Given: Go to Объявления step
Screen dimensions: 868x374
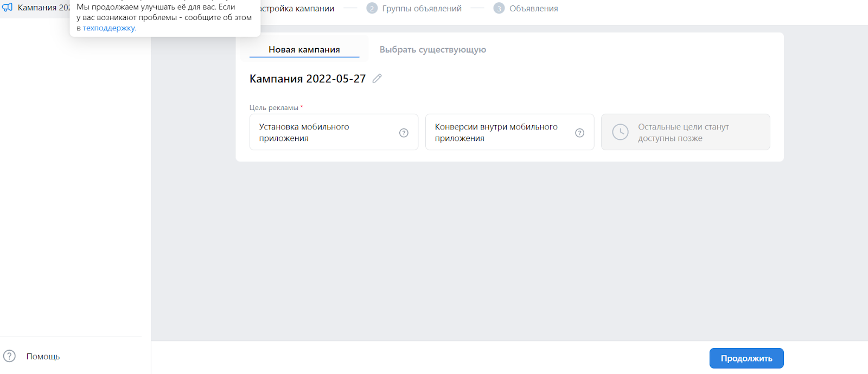Looking at the screenshot, I should (533, 9).
